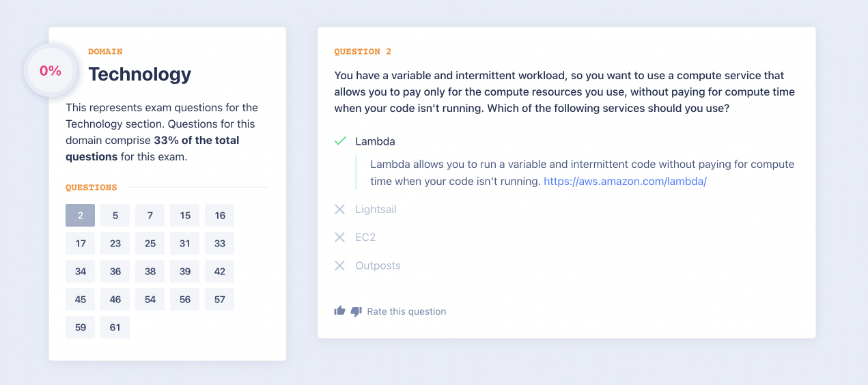Open question 33 from the grid
Viewport: 868px width, 385px height.
point(219,244)
